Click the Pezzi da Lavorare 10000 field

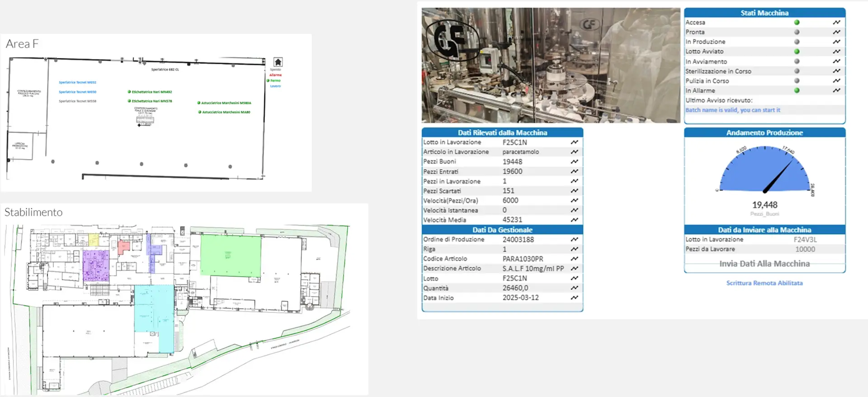tap(805, 249)
